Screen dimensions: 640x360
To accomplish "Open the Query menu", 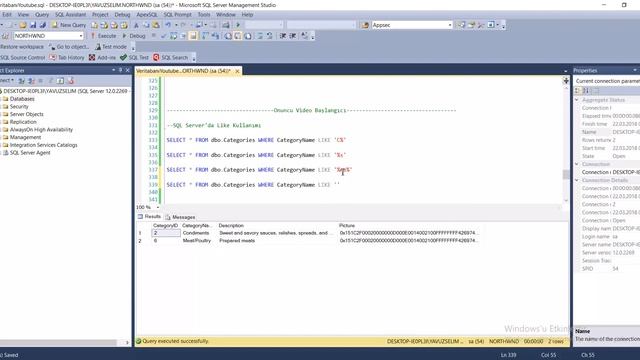I will click(42, 14).
